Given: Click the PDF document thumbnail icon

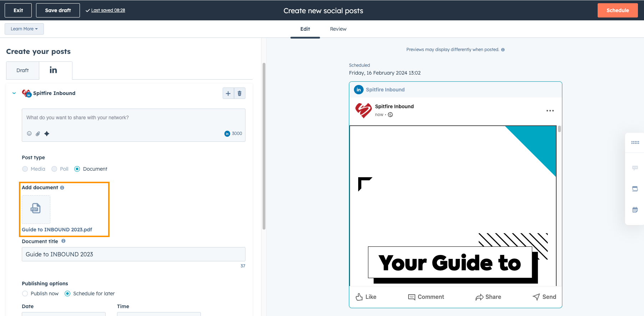Looking at the screenshot, I should (36, 209).
